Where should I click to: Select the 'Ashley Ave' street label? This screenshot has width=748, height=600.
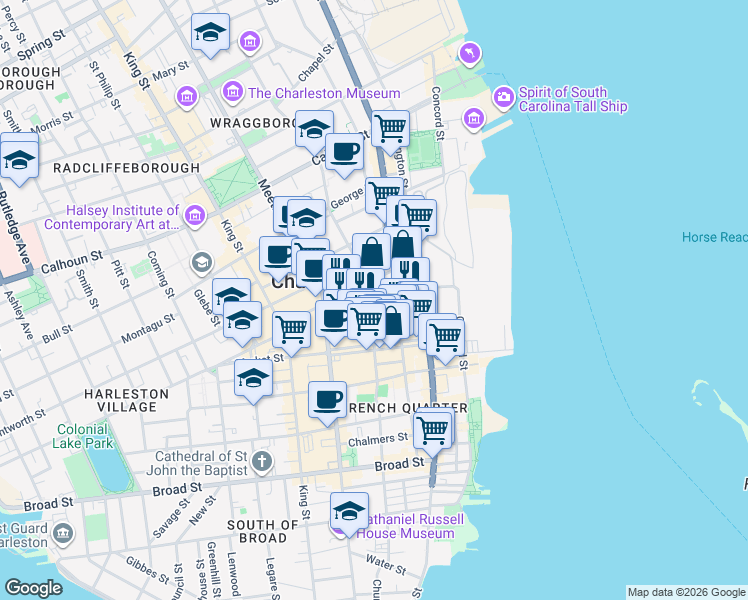coord(19,315)
